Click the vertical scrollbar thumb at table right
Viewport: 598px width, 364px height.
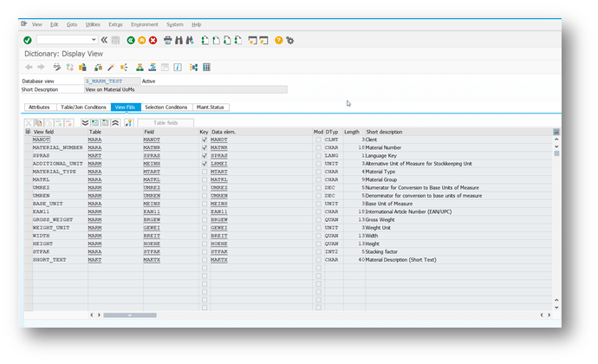pyautogui.click(x=556, y=153)
